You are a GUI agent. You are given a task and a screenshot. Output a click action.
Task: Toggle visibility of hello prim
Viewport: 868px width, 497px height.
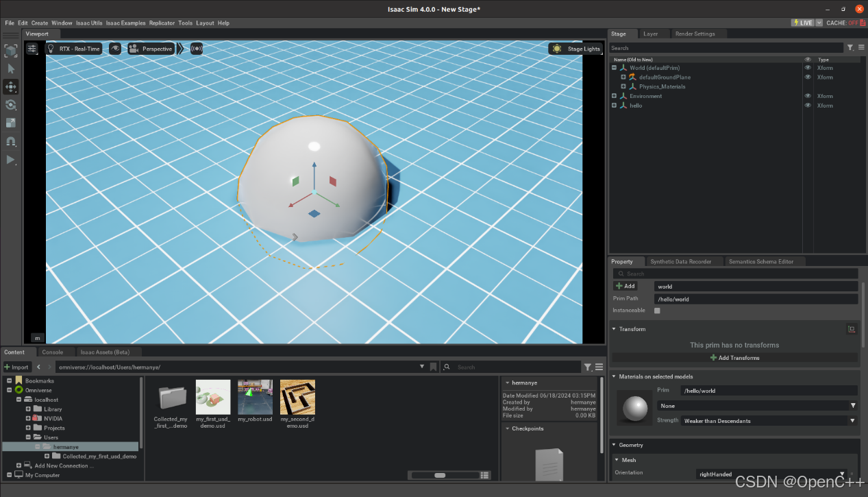pyautogui.click(x=808, y=106)
